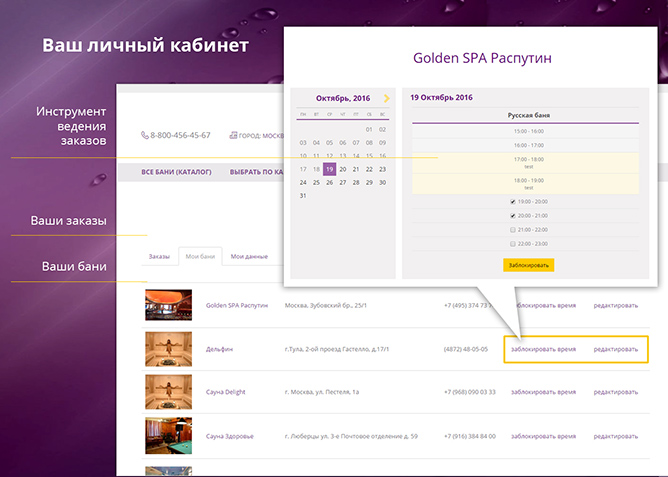668x477 pixels.
Task: Uncheck the 20:00 - 21:00 time slot
Action: point(513,216)
